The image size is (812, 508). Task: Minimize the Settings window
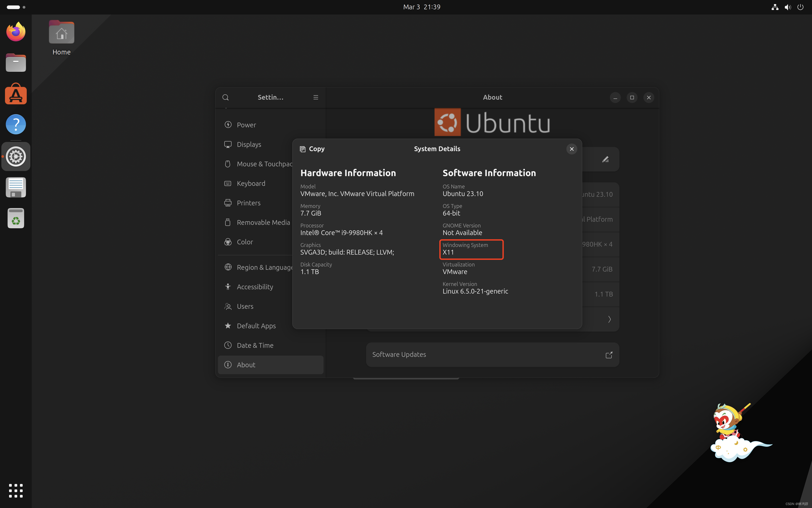point(615,98)
